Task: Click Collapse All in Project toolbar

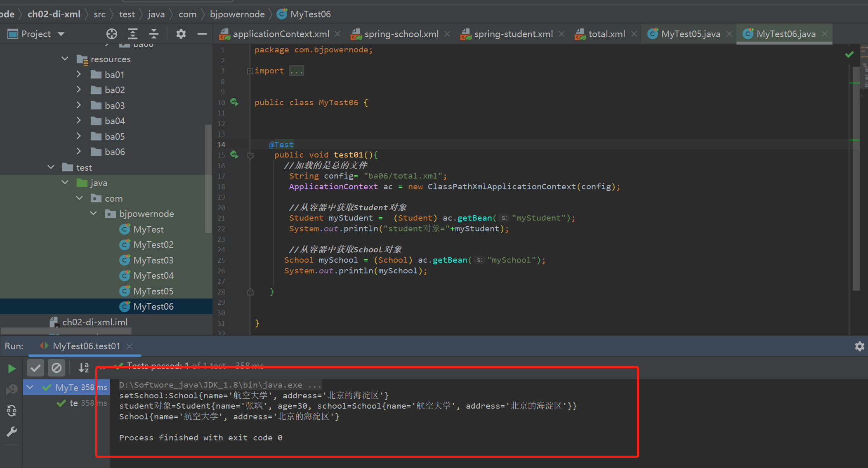Action: pyautogui.click(x=154, y=34)
